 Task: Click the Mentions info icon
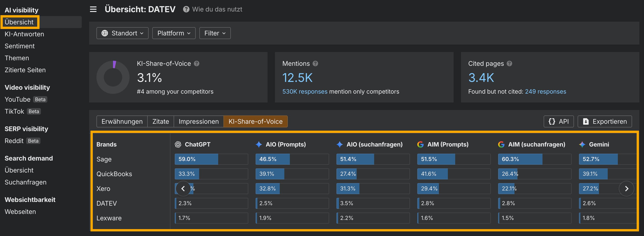point(316,63)
